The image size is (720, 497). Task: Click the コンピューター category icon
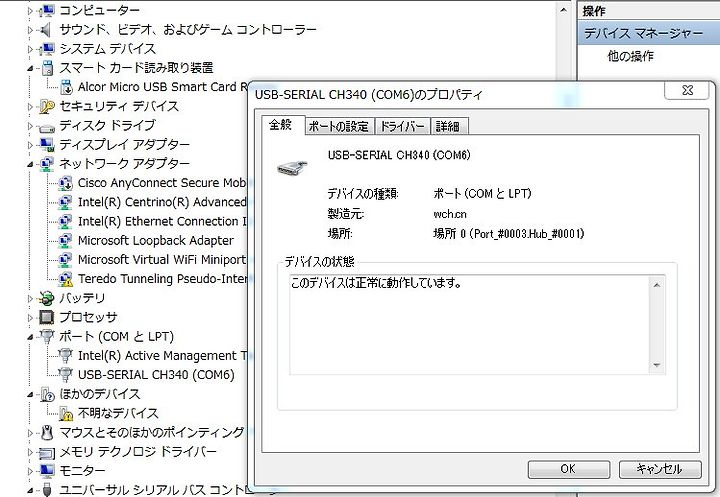coord(47,10)
